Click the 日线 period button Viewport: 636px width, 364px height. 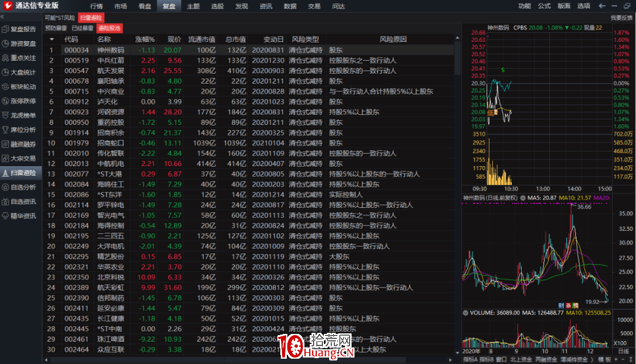624,352
